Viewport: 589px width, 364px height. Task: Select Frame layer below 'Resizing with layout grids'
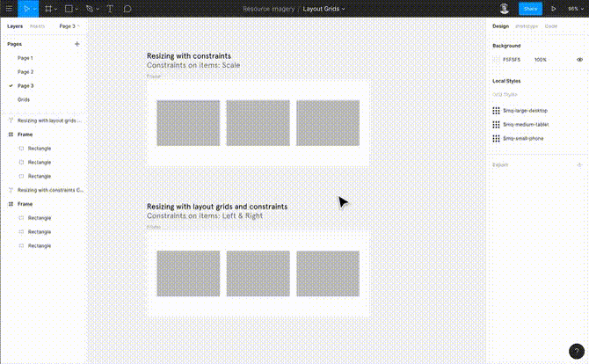tap(25, 135)
